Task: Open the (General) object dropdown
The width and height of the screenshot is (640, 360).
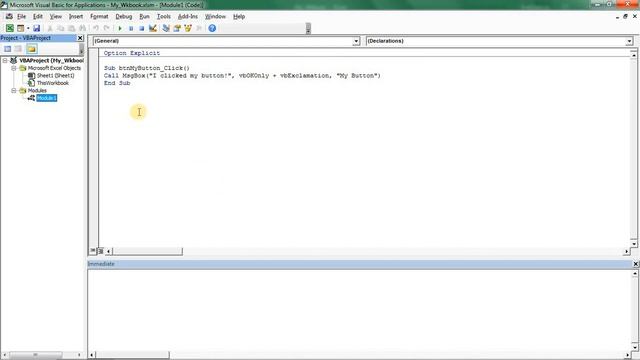Action: tap(356, 41)
